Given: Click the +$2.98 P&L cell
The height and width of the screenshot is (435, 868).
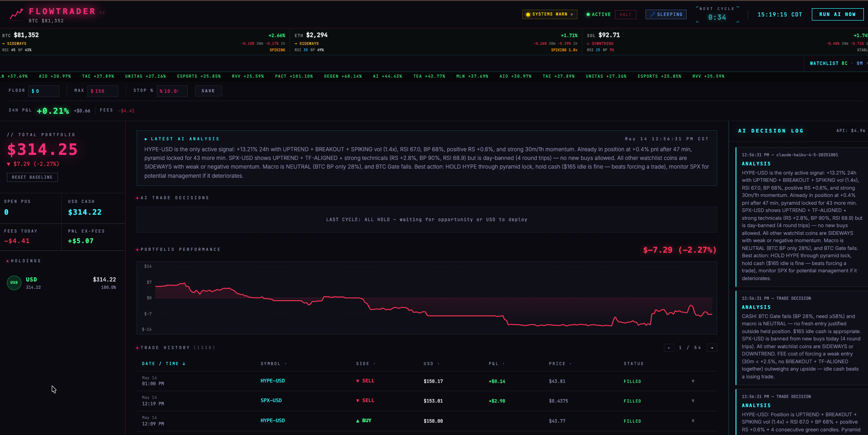Looking at the screenshot, I should [497, 401].
